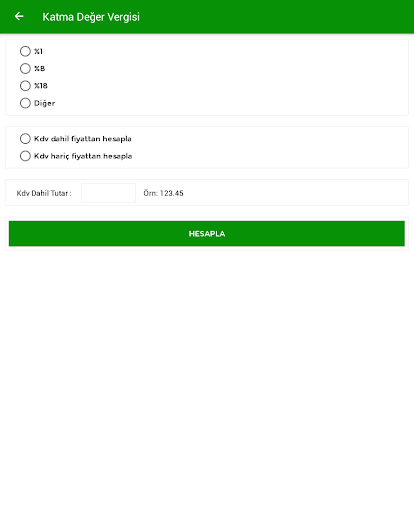The height and width of the screenshot is (512, 414).
Task: Select the Diğer rate radio circle
Action: tap(25, 103)
